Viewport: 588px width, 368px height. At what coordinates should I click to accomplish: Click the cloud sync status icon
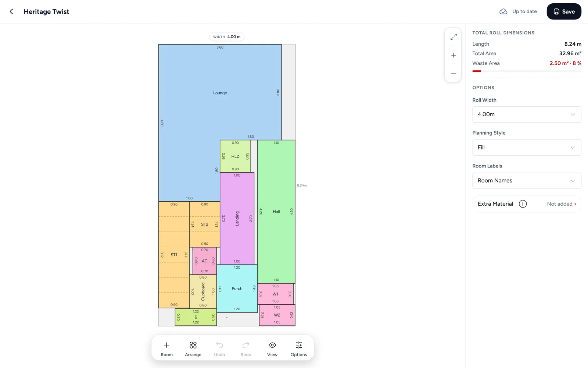click(x=503, y=12)
